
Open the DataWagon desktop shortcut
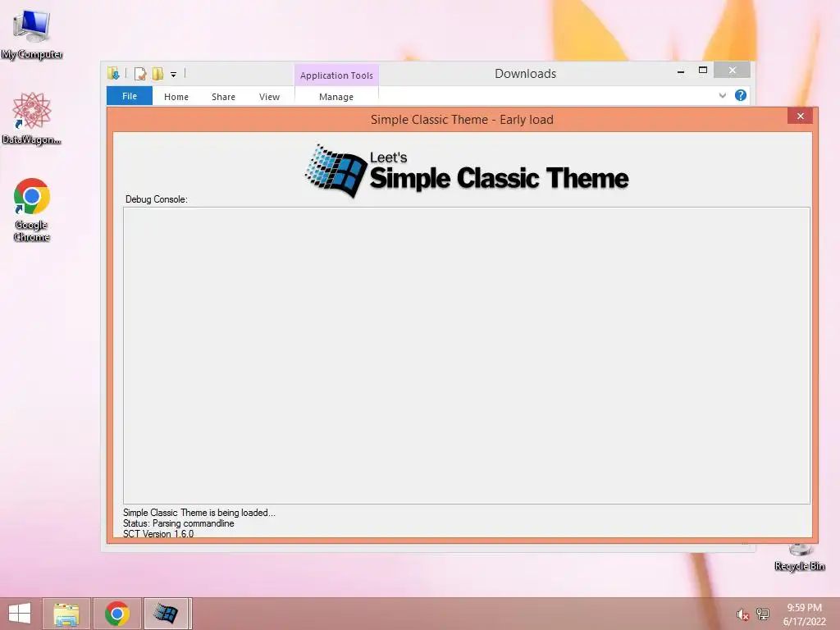32,117
